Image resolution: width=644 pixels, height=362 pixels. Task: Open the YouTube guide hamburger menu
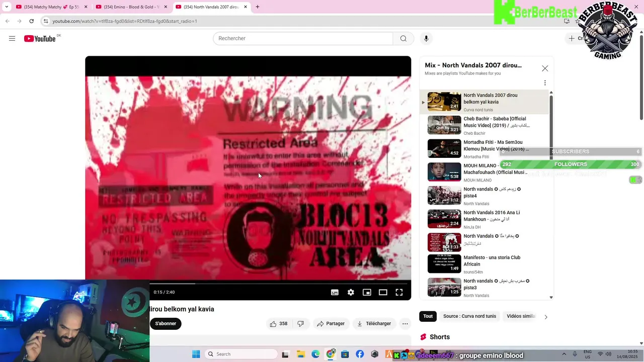(12, 39)
